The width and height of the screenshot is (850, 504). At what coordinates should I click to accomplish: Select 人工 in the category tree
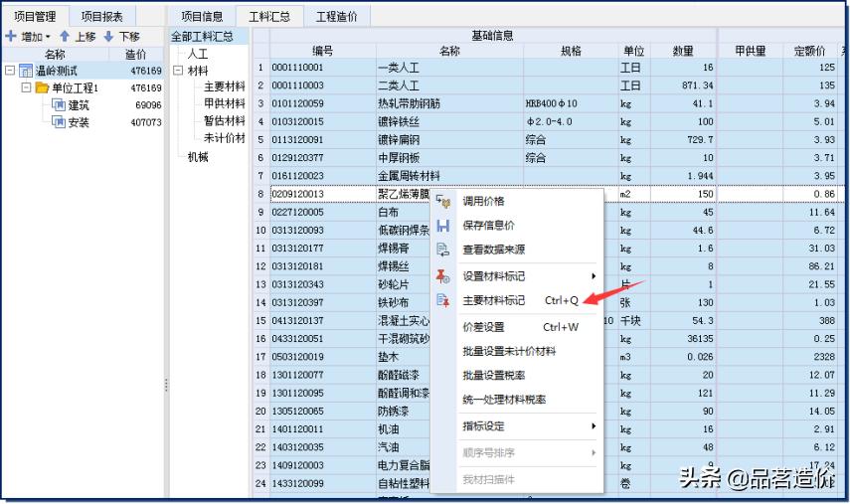pos(197,54)
